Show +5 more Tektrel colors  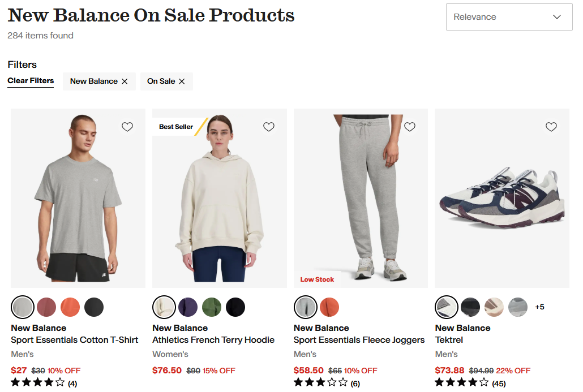click(x=539, y=307)
